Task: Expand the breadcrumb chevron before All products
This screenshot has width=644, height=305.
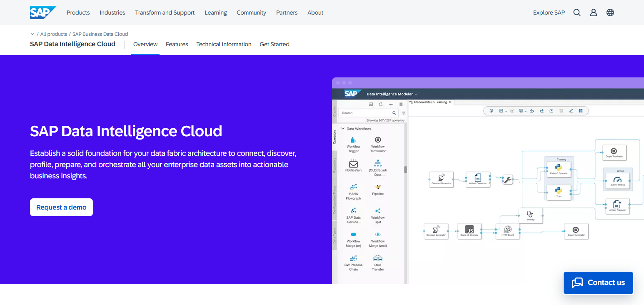Action: 32,34
